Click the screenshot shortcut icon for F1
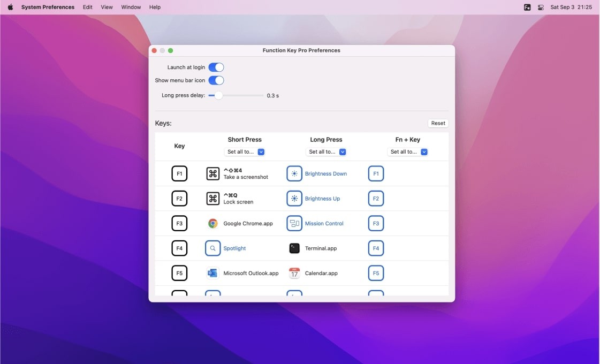This screenshot has height=364, width=600. coord(212,173)
